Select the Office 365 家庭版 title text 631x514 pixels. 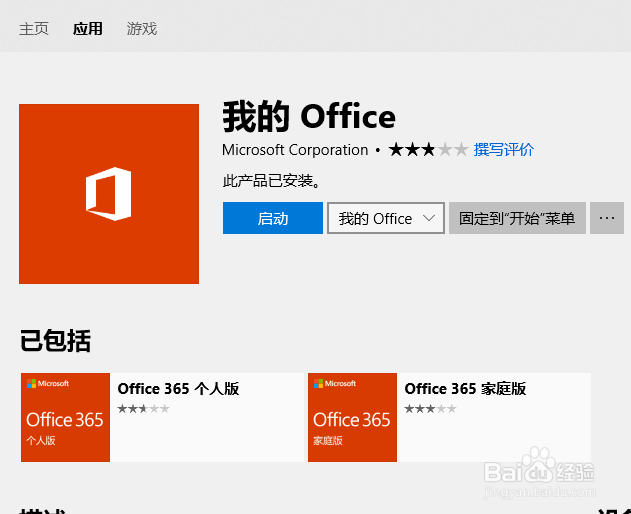(465, 389)
